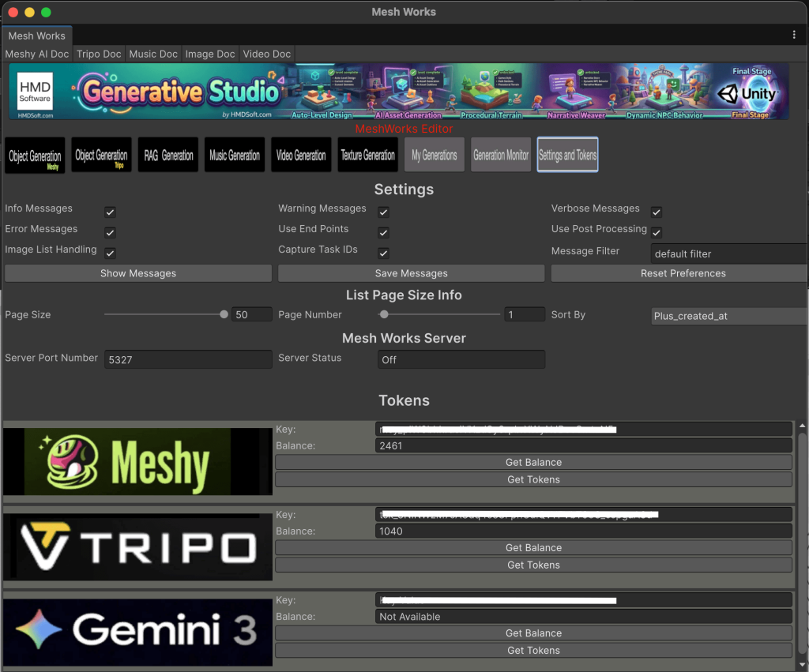This screenshot has height=672, width=809.
Task: Get Tokens for Tripo
Action: [x=533, y=565]
